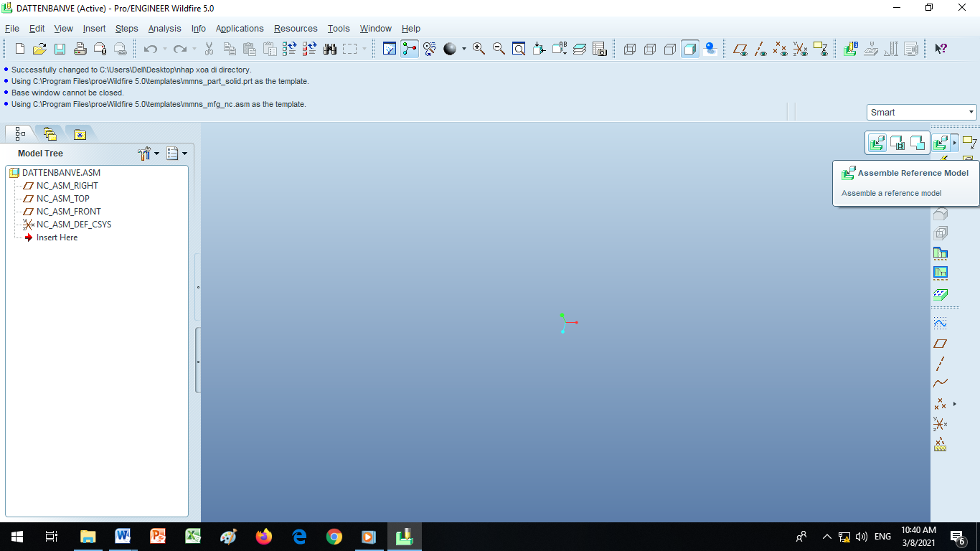Toggle coordinate systems display
The height and width of the screenshot is (551, 980).
(801, 49)
